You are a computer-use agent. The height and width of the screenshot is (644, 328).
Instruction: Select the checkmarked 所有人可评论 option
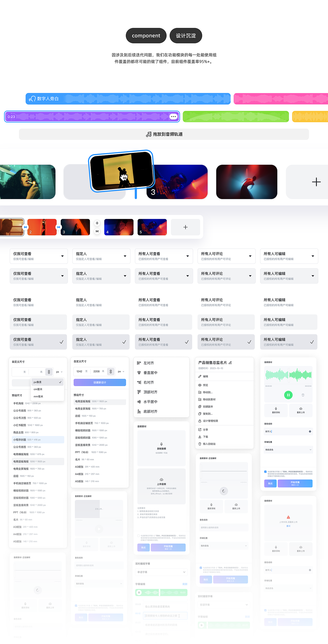coord(226,342)
